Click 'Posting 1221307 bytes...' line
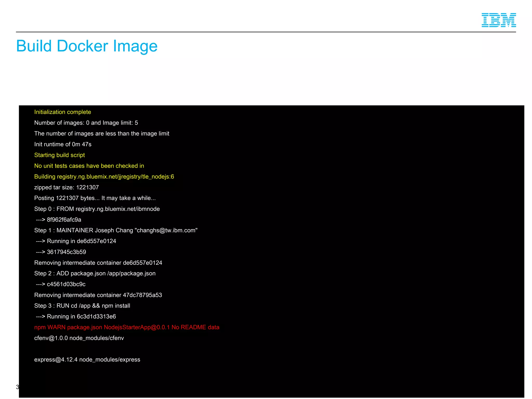This screenshot has height=399, width=532. coord(95,198)
